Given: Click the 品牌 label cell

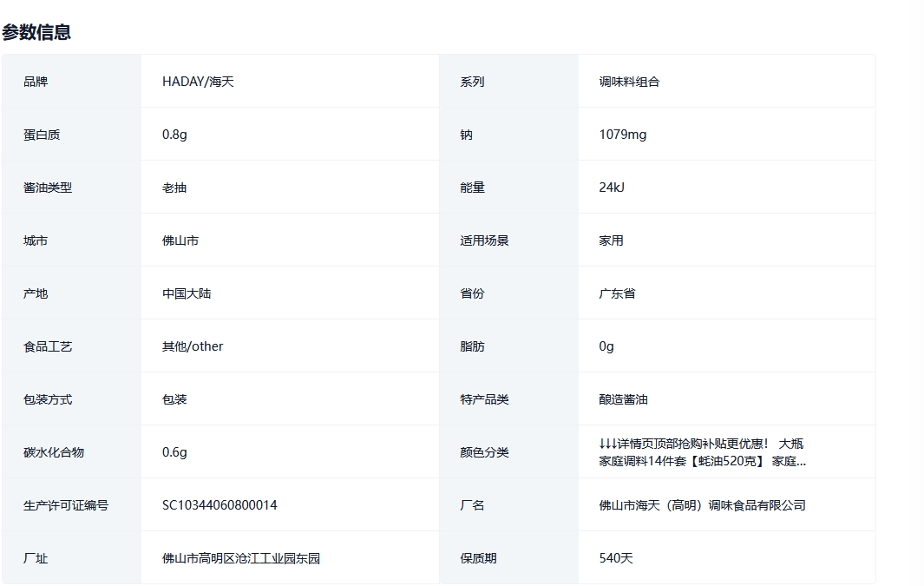Looking at the screenshot, I should tap(71, 82).
